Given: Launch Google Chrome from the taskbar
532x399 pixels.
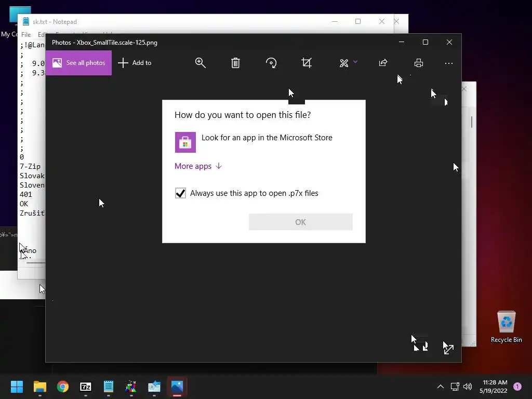Looking at the screenshot, I should (x=63, y=387).
